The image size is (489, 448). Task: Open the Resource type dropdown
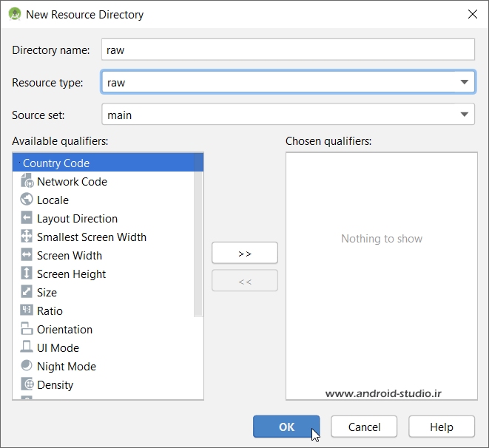[463, 82]
